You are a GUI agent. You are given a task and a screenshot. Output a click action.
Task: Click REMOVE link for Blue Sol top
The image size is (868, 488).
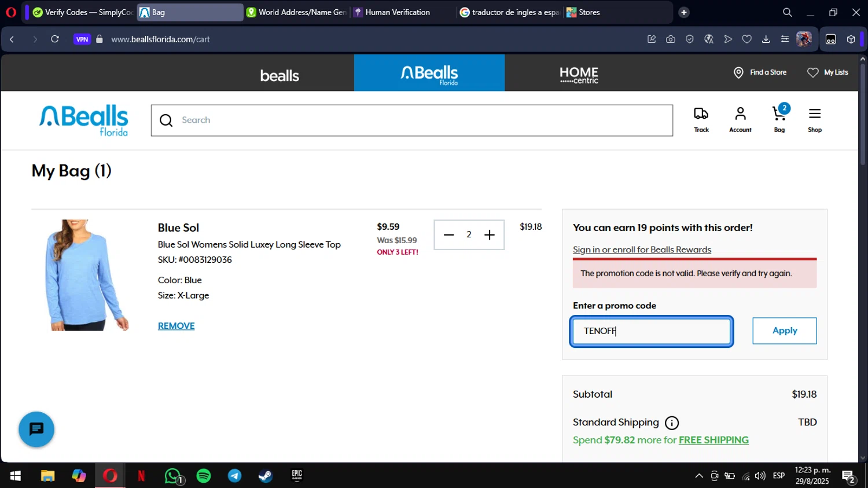pyautogui.click(x=176, y=326)
